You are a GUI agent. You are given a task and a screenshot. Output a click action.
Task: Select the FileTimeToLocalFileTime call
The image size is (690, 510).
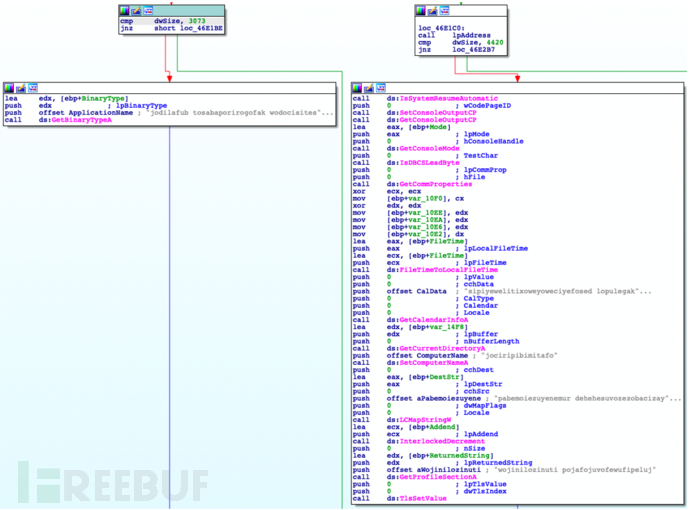(449, 270)
